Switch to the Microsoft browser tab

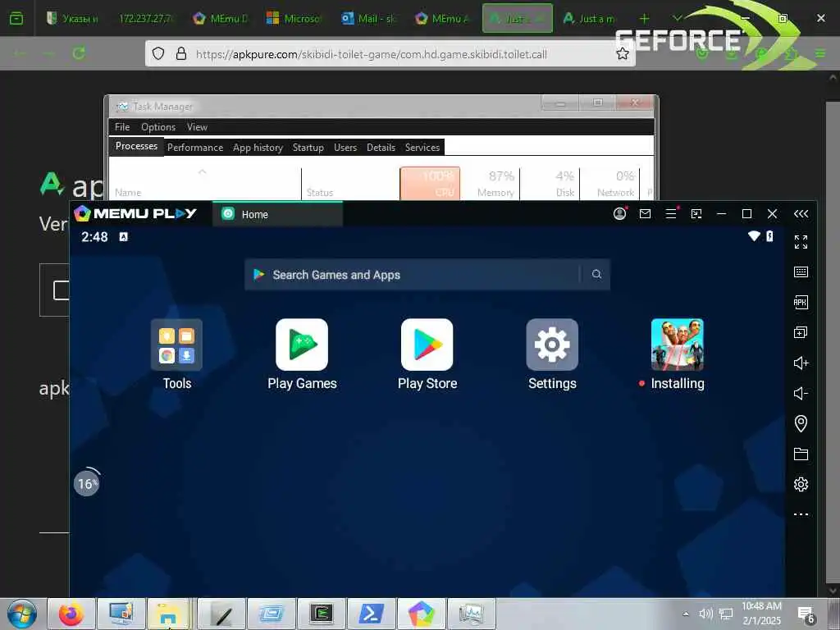pos(294,19)
